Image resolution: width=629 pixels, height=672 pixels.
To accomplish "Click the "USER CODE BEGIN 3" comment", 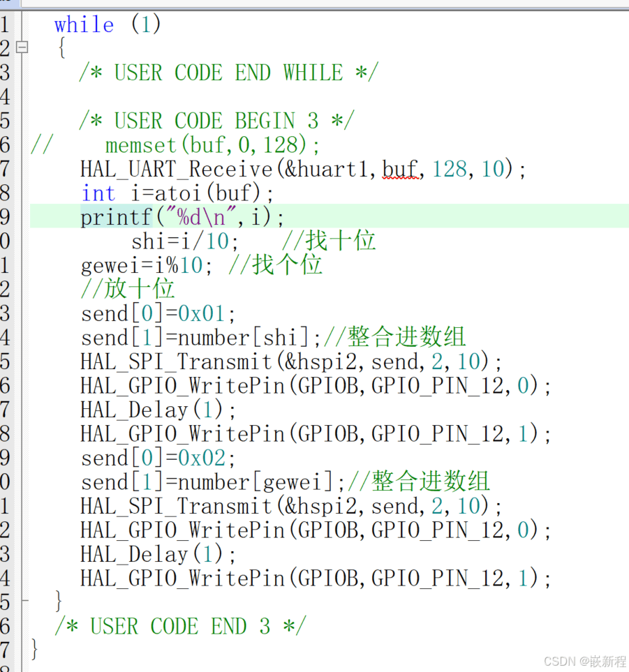I will coord(217,121).
